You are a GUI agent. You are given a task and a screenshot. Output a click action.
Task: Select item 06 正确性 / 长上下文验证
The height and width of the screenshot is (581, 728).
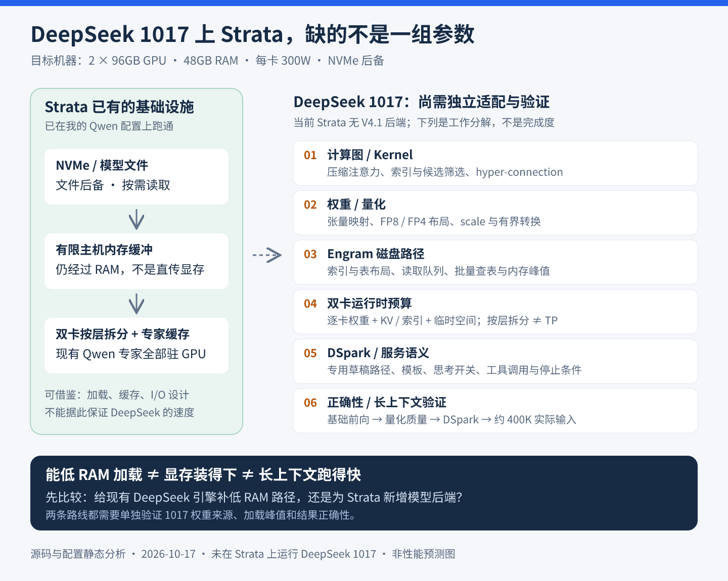[x=495, y=411]
